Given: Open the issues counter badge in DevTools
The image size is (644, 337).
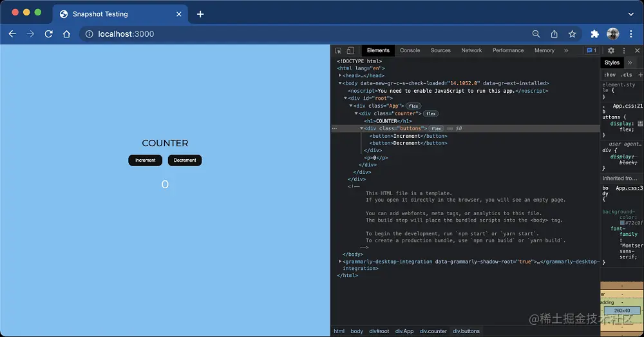Looking at the screenshot, I should pyautogui.click(x=591, y=50).
